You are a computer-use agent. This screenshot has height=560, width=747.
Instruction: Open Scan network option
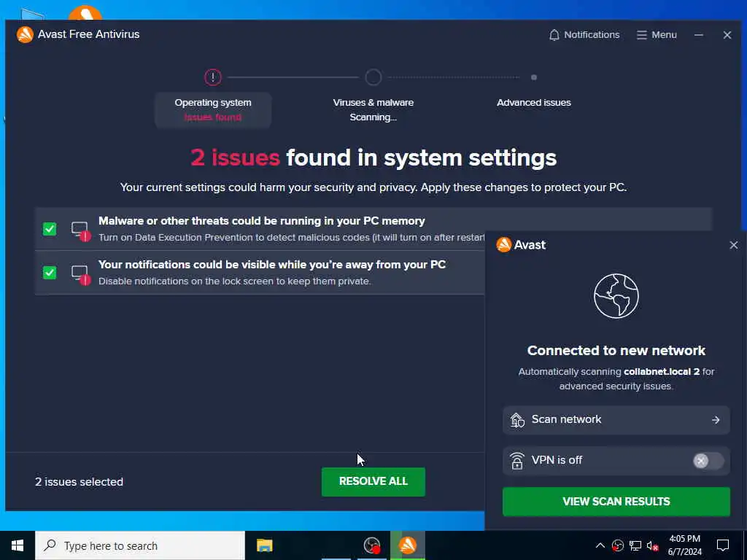616,419
